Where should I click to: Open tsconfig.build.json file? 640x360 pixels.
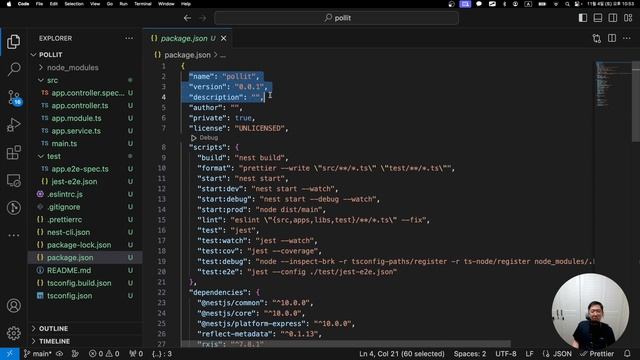(x=79, y=283)
